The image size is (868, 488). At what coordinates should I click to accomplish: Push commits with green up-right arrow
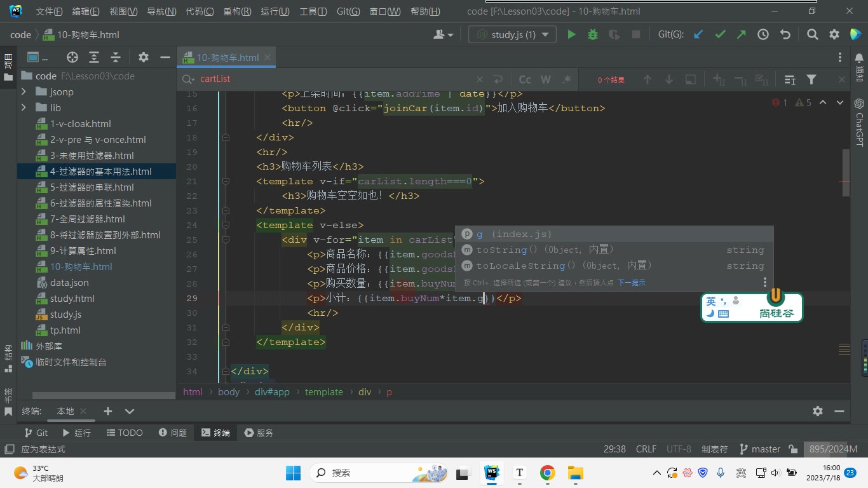click(x=742, y=35)
